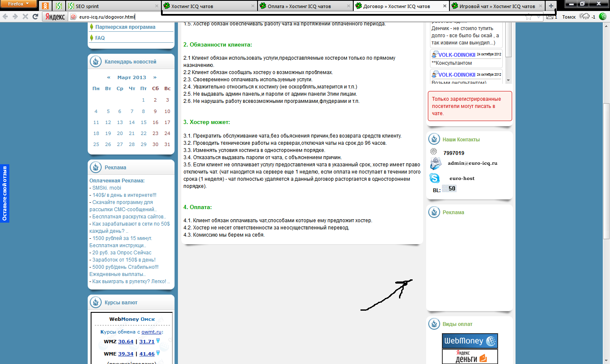
Task: Click the BL counter value 50
Action: pyautogui.click(x=449, y=189)
